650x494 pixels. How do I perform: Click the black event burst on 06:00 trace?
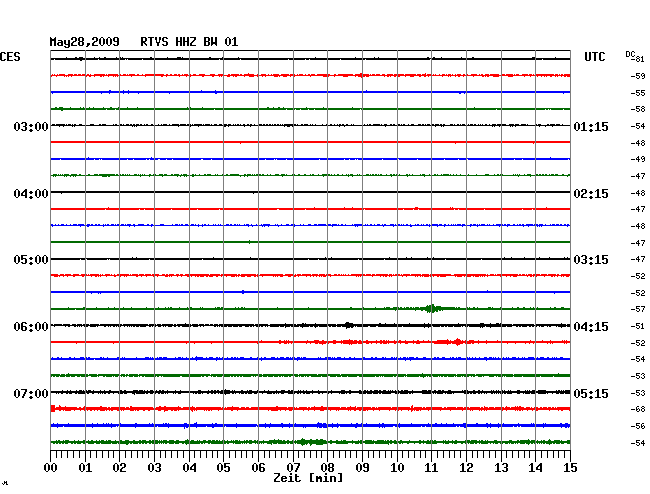(348, 325)
